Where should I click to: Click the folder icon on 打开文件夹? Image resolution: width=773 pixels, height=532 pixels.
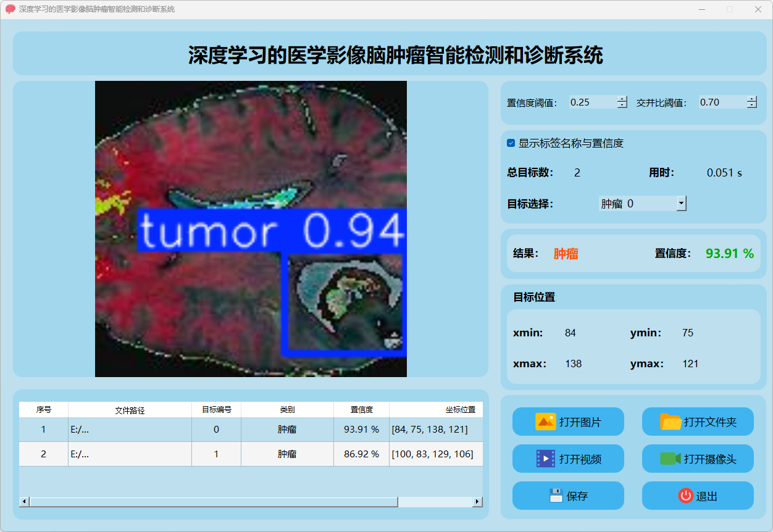(671, 422)
